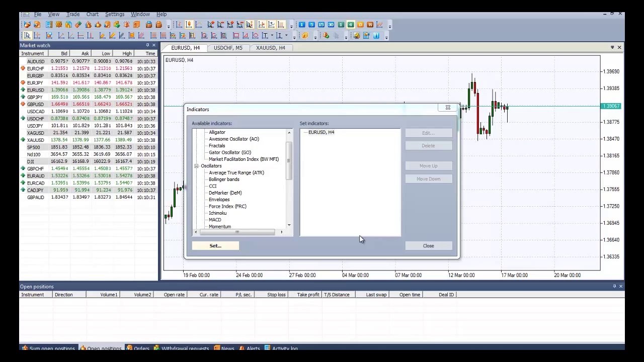Open the File menu
The image size is (644, 362).
coord(38,14)
